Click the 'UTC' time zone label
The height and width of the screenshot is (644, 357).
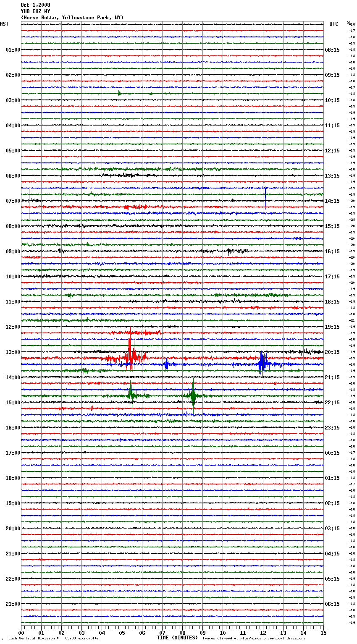click(334, 24)
